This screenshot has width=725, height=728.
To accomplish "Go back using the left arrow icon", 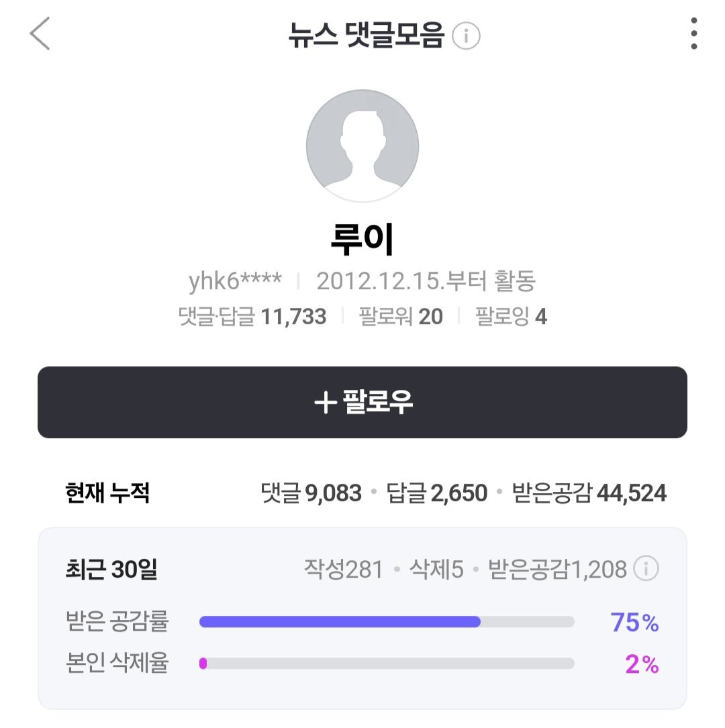I will tap(40, 34).
